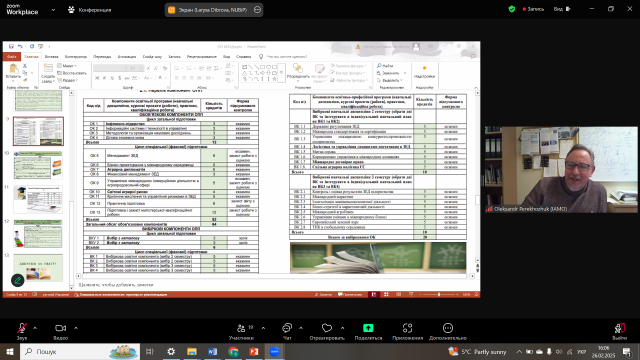Viewport: 640px width, 360px height.
Task: Click the recording indicator label
Action: [533, 9]
